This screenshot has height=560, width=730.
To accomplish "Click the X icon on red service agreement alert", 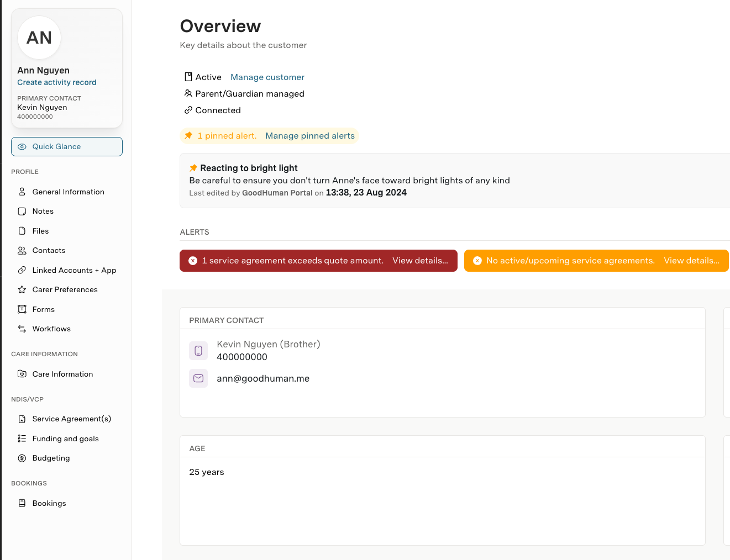I will [x=193, y=261].
